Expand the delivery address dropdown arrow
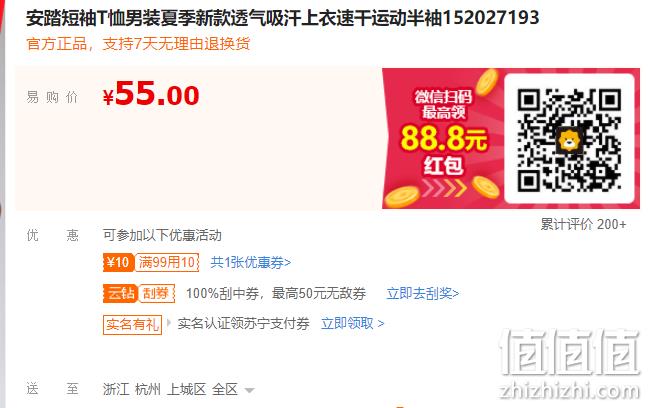Viewport: 649px width, 408px height. [249, 390]
